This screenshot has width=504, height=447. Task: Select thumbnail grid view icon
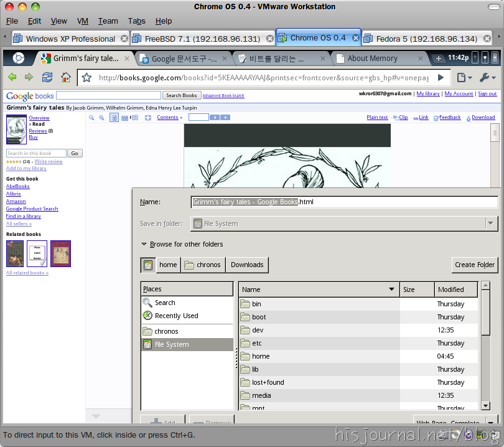coord(134,118)
